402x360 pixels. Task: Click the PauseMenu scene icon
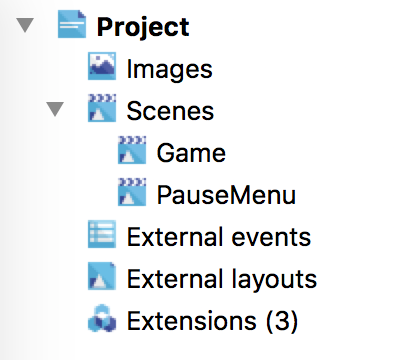coord(132,192)
